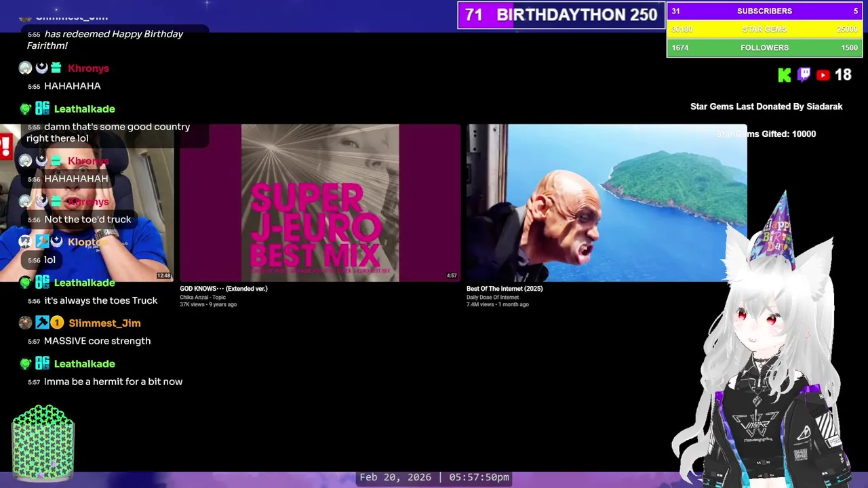This screenshot has height=488, width=868.
Task: Click Kloptor's avatar icon above the lol message
Action: (x=25, y=242)
